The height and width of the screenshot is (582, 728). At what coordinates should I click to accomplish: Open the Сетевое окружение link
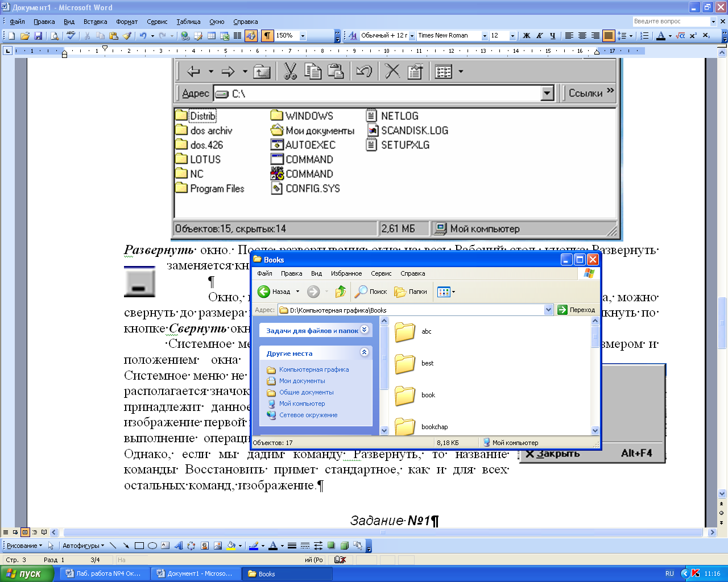(x=308, y=415)
